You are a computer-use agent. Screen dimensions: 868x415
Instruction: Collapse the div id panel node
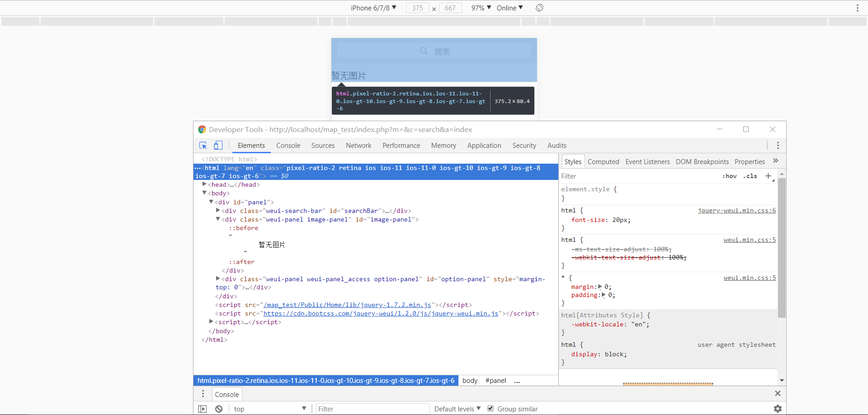tap(211, 202)
